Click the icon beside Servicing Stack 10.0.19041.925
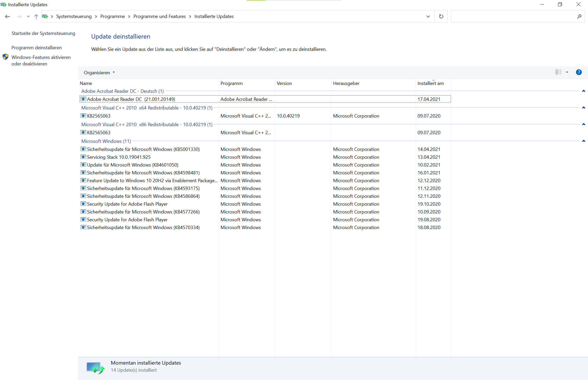588x380 pixels. click(83, 157)
